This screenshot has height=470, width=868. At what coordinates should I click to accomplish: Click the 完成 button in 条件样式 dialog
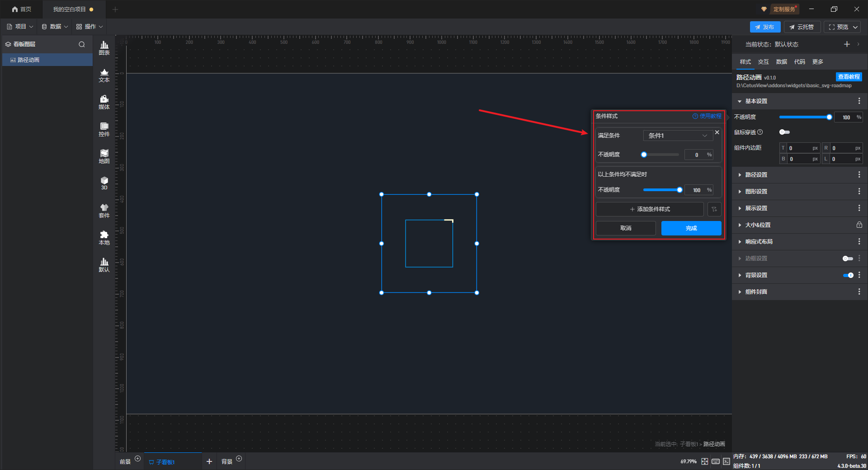[x=691, y=228]
